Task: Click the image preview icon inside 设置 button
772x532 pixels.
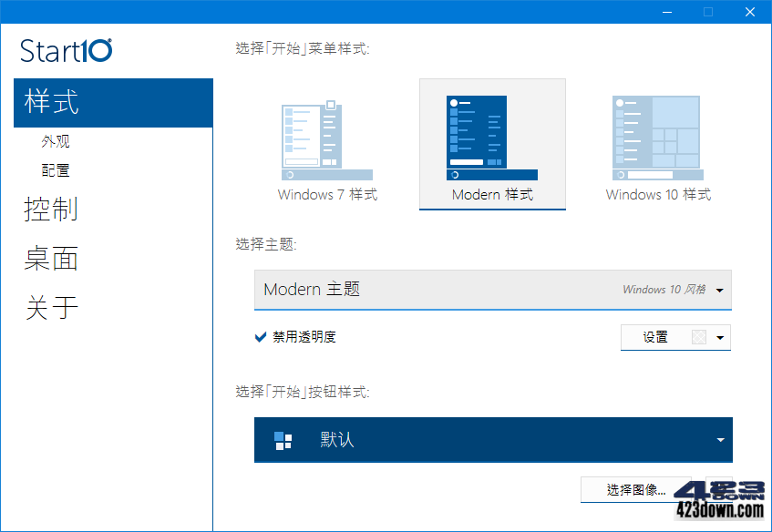Action: [698, 337]
